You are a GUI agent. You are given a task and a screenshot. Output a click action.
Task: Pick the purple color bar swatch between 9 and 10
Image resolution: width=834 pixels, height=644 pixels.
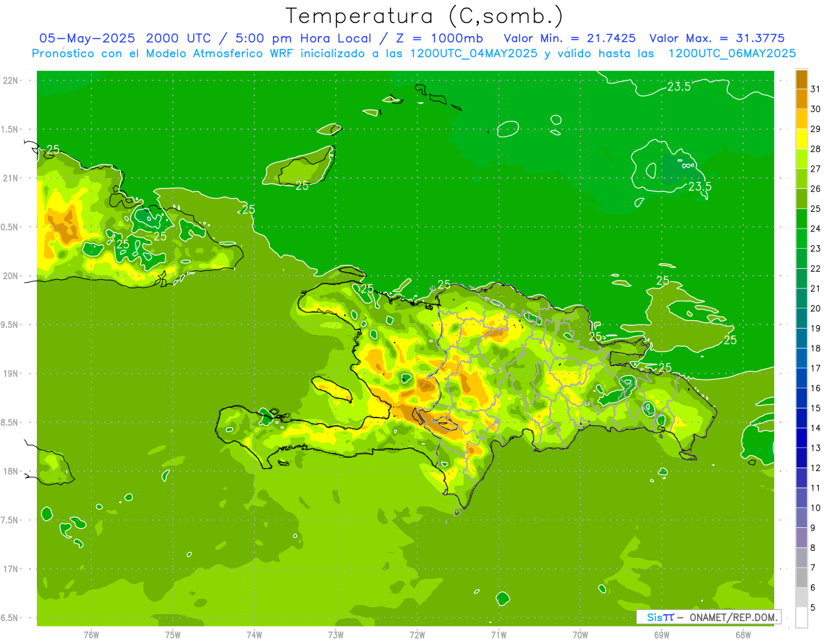[x=801, y=518]
